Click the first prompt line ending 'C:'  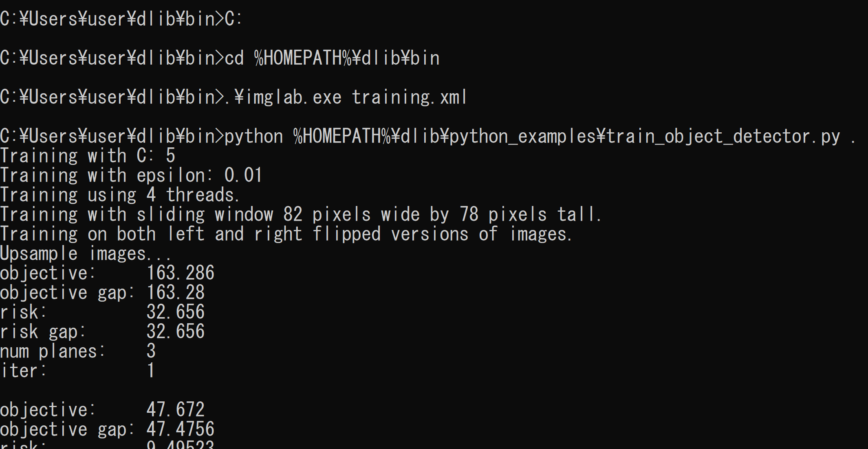coord(121,19)
